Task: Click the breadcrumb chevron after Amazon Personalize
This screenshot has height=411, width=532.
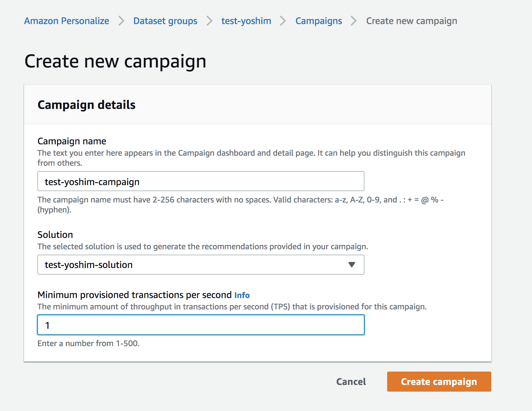Action: coord(121,21)
